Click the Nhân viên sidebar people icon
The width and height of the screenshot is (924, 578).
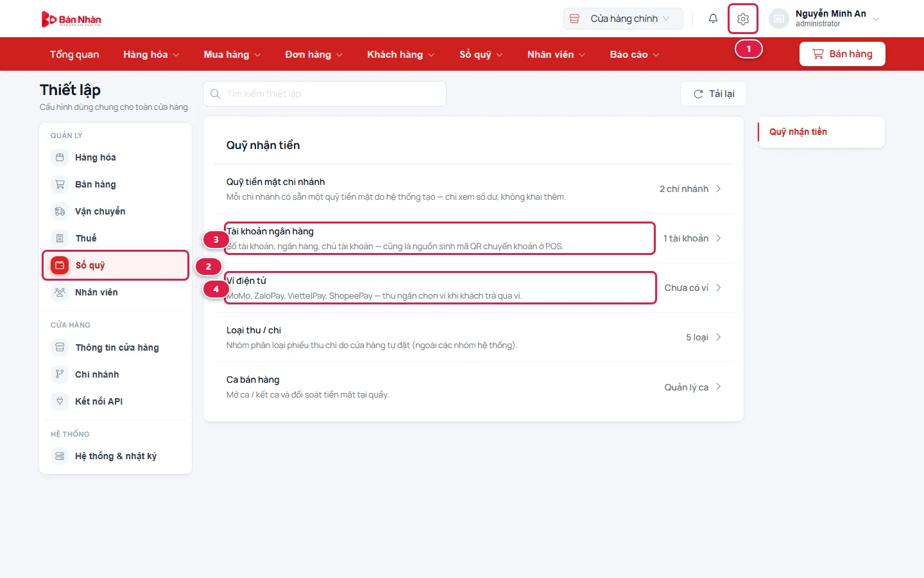[60, 292]
